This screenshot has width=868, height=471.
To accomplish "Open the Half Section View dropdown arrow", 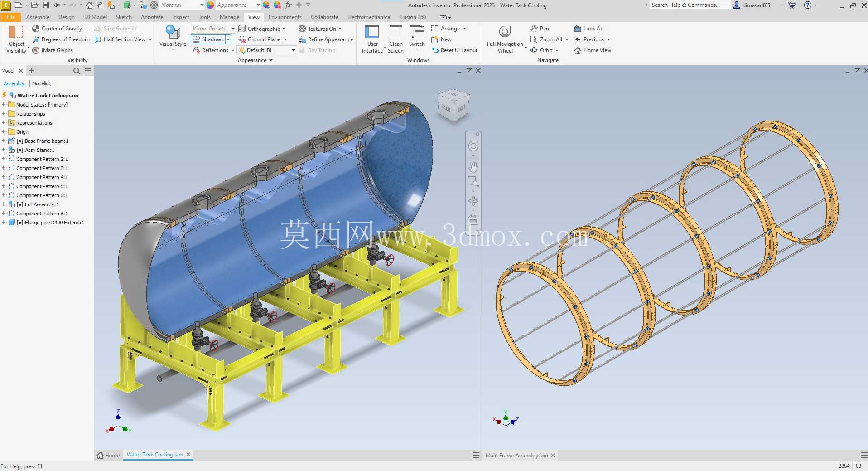I will click(x=150, y=39).
